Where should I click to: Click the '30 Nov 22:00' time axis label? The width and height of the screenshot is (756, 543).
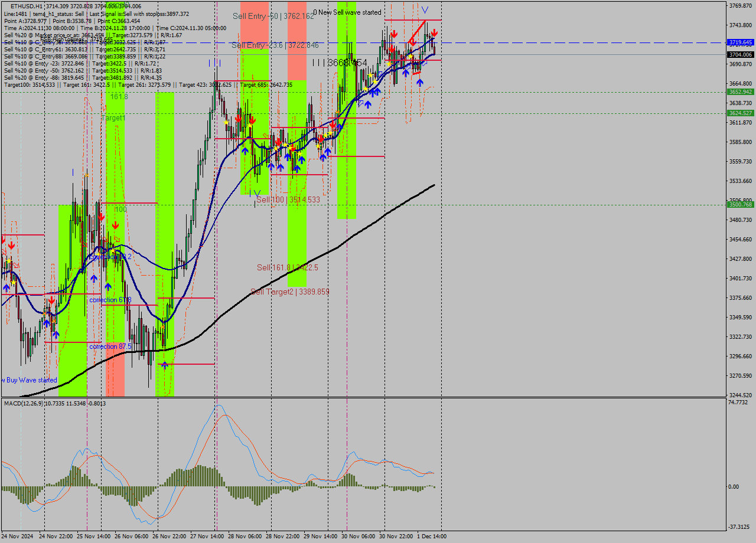[396, 537]
